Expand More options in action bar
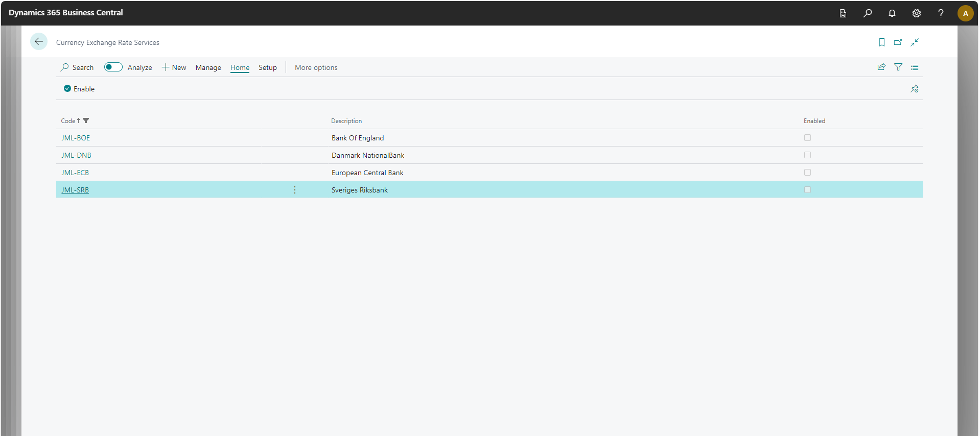 pos(316,67)
